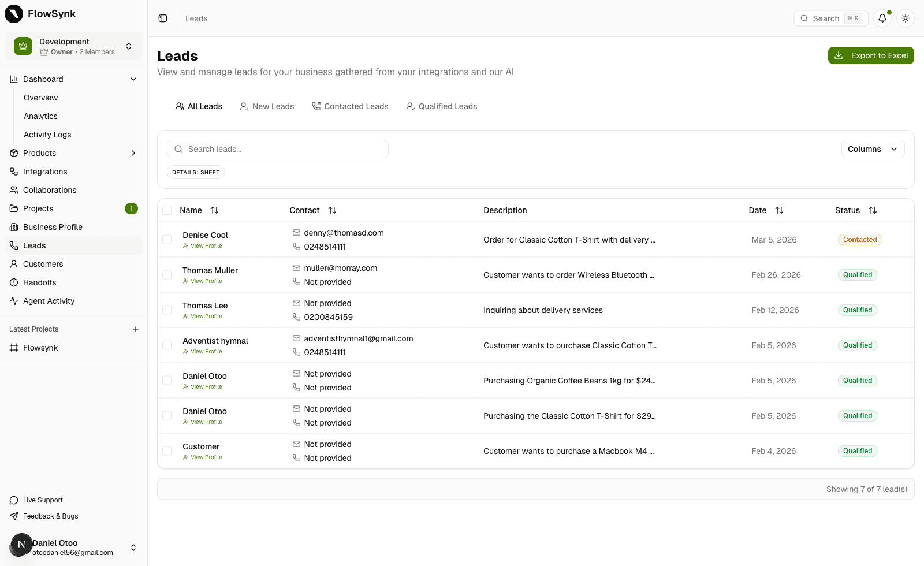924x566 pixels.
Task: Switch theme using the sun icon
Action: tap(905, 18)
